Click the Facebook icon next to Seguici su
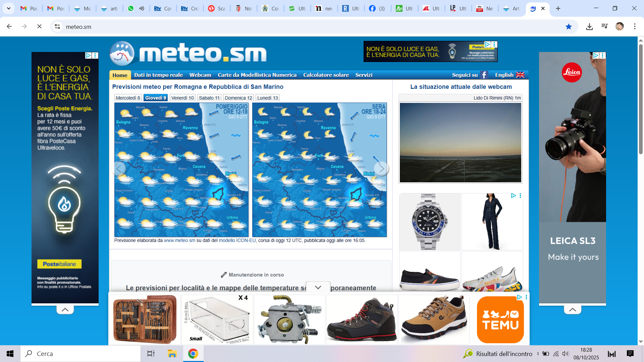This screenshot has width=644, height=362. [x=484, y=75]
